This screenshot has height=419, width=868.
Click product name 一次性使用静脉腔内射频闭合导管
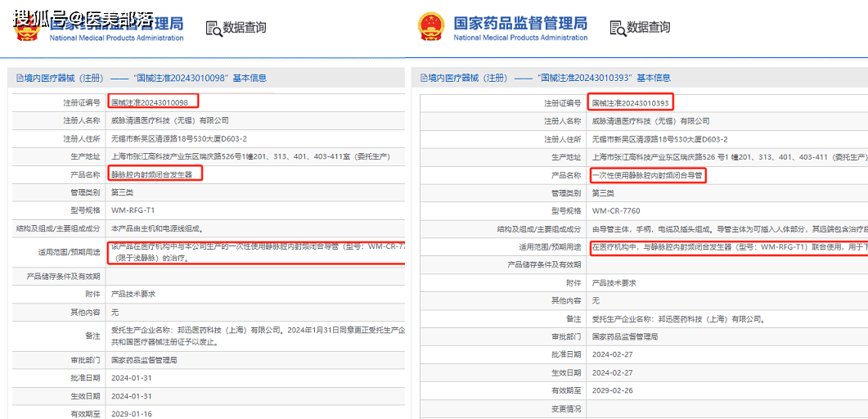pyautogui.click(x=647, y=175)
